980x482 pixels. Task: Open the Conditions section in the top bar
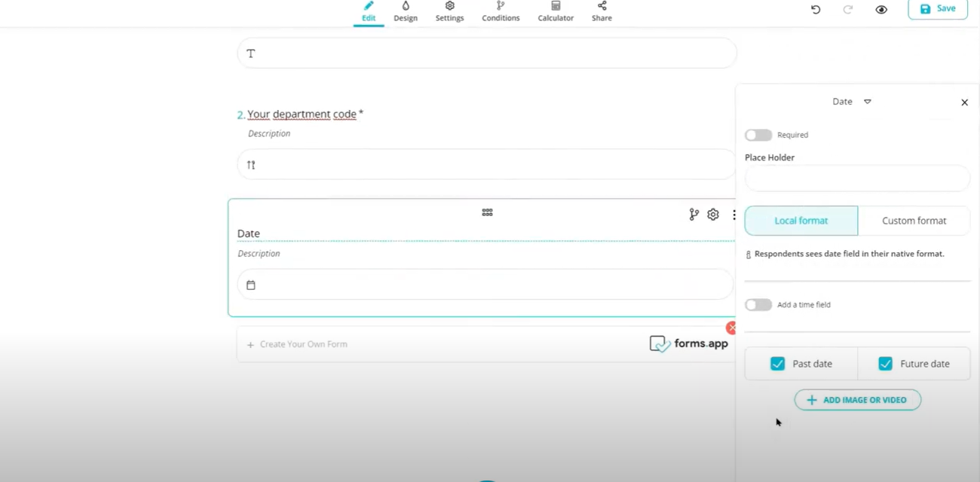pyautogui.click(x=501, y=11)
